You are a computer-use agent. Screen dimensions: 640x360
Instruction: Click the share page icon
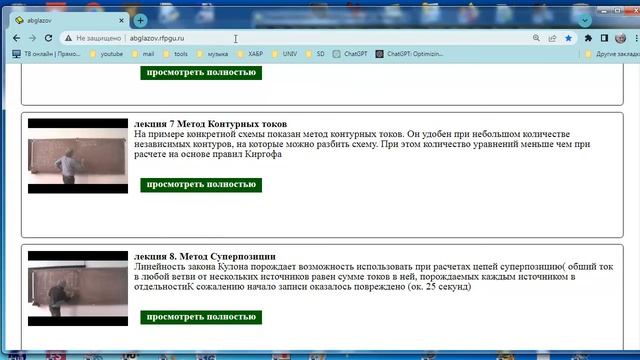click(x=552, y=38)
